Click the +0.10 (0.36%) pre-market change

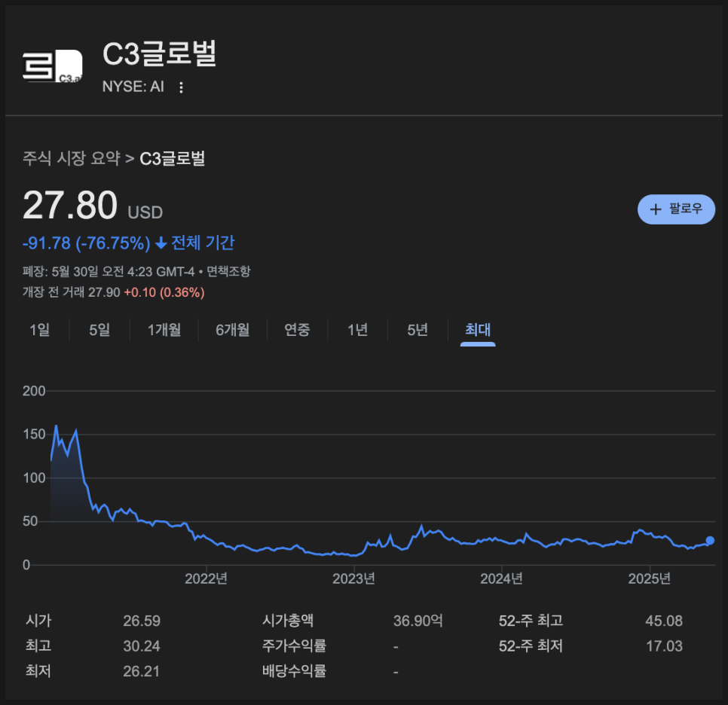164,292
